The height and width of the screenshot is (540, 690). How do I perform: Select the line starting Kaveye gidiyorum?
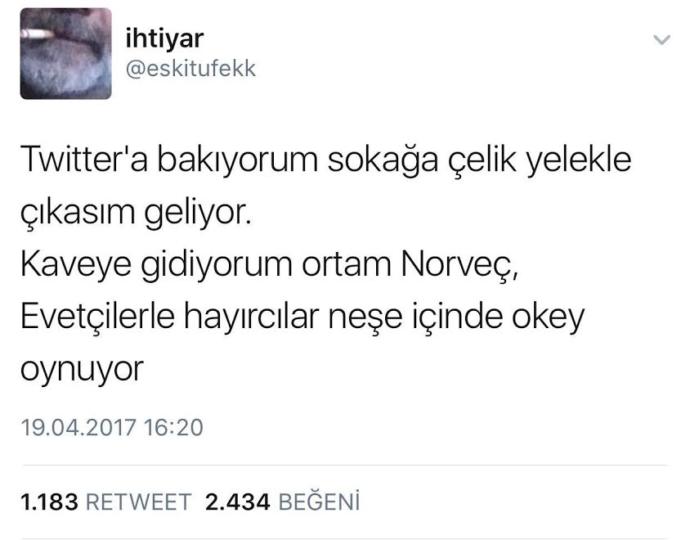(270, 266)
